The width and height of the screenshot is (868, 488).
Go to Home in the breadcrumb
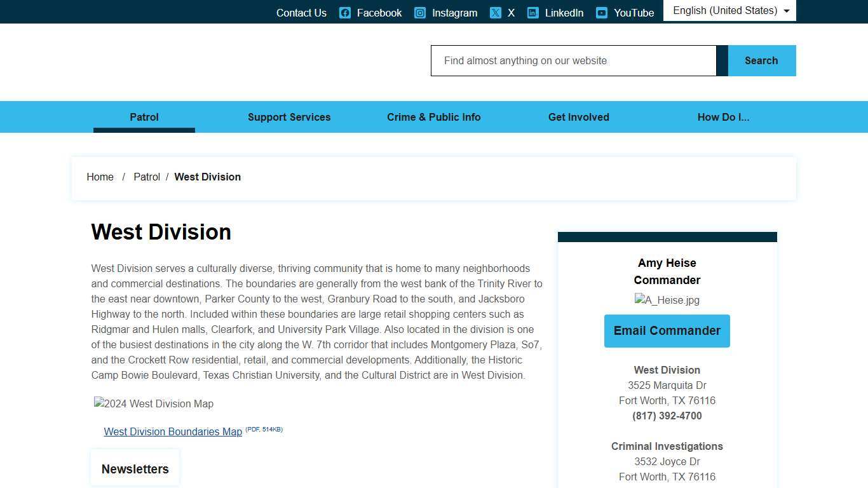100,177
